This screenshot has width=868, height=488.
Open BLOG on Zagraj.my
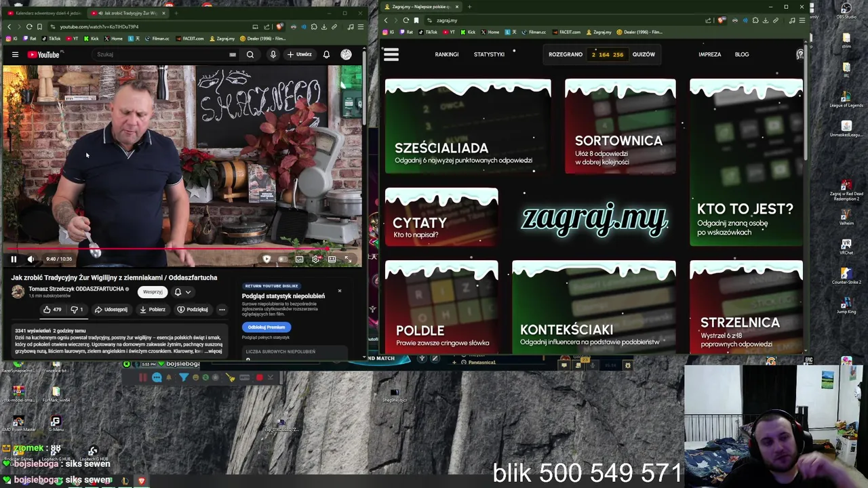[742, 54]
